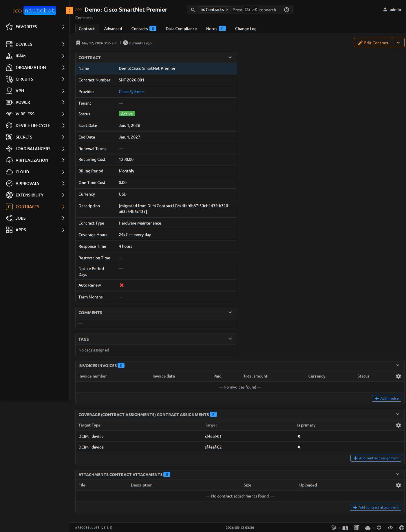Click the Cloud icon in sidebar

9,172
